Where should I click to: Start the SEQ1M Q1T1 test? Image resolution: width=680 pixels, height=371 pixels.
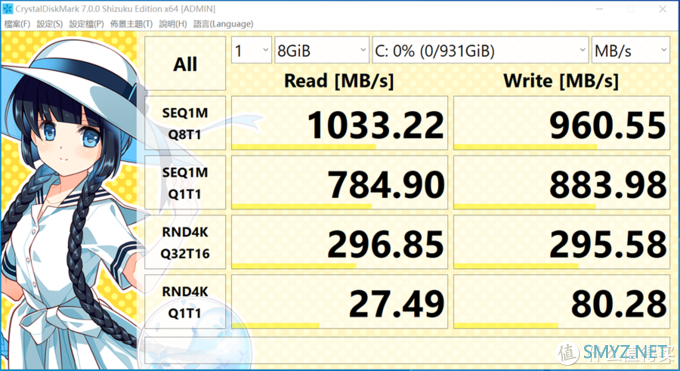click(x=185, y=183)
